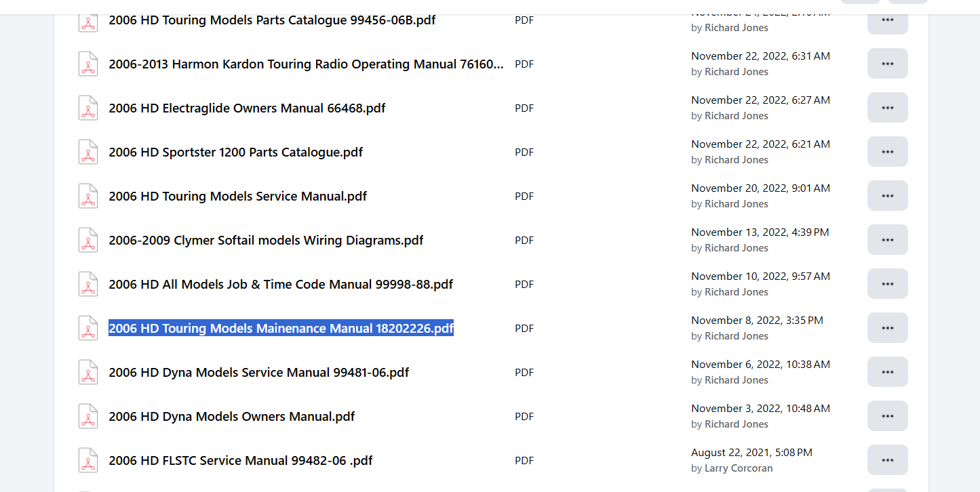Click Richard Jones on Electraglide Owners Manual row

point(736,116)
